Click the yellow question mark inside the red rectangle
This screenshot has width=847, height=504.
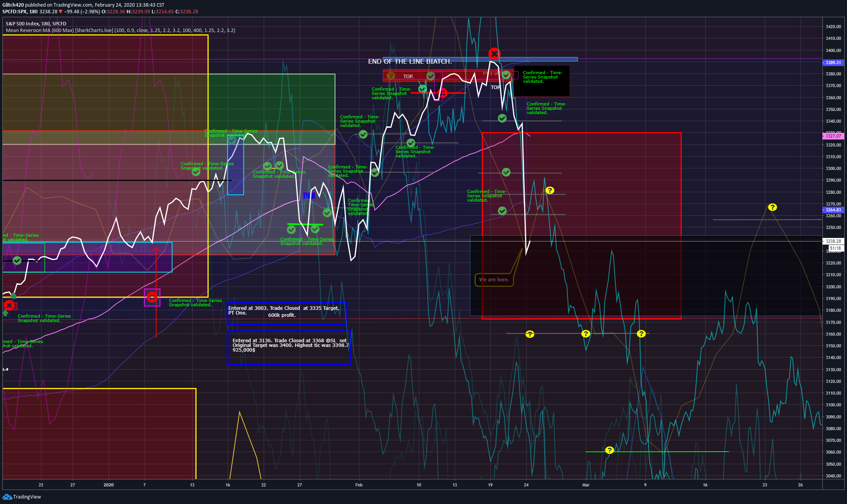tap(550, 190)
